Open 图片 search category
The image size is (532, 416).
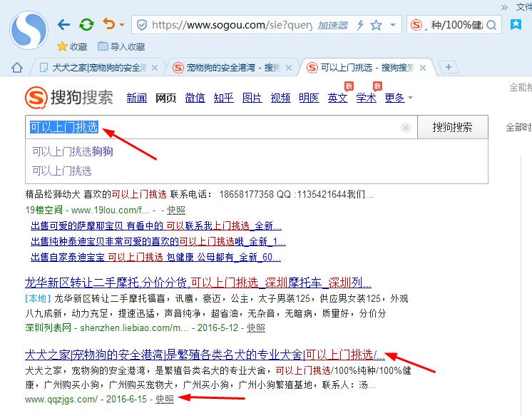[x=252, y=98]
